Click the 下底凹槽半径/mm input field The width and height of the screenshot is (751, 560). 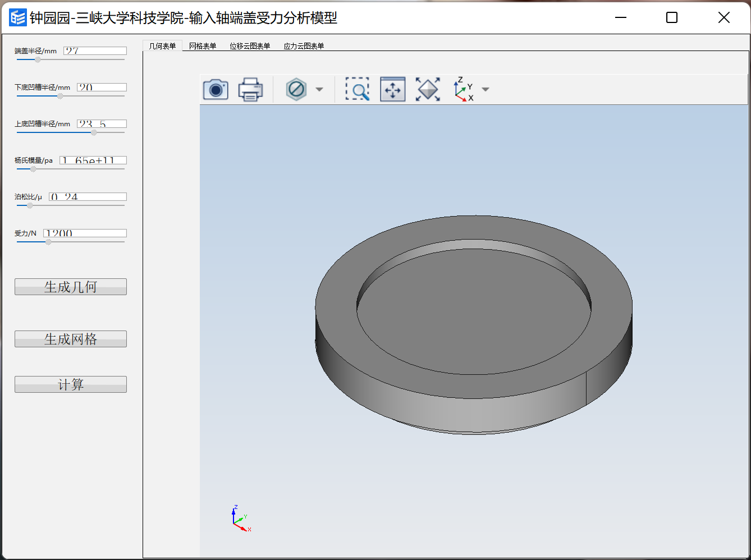pos(102,87)
